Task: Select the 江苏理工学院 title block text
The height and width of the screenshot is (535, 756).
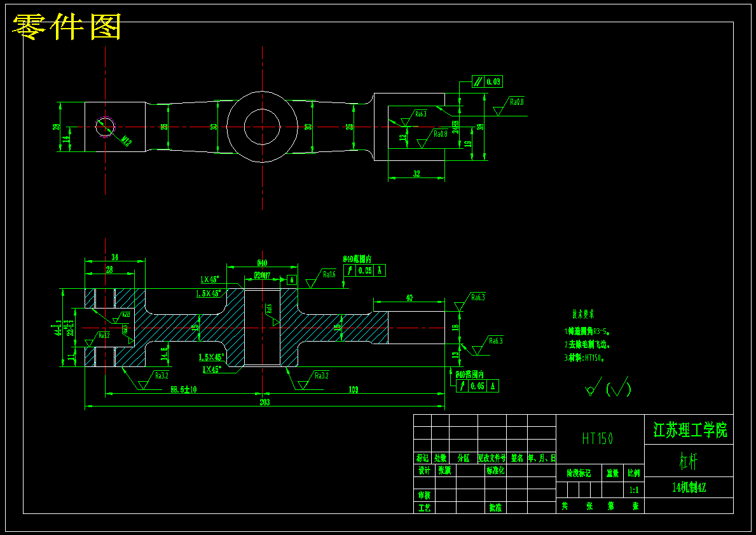Action: [x=689, y=430]
